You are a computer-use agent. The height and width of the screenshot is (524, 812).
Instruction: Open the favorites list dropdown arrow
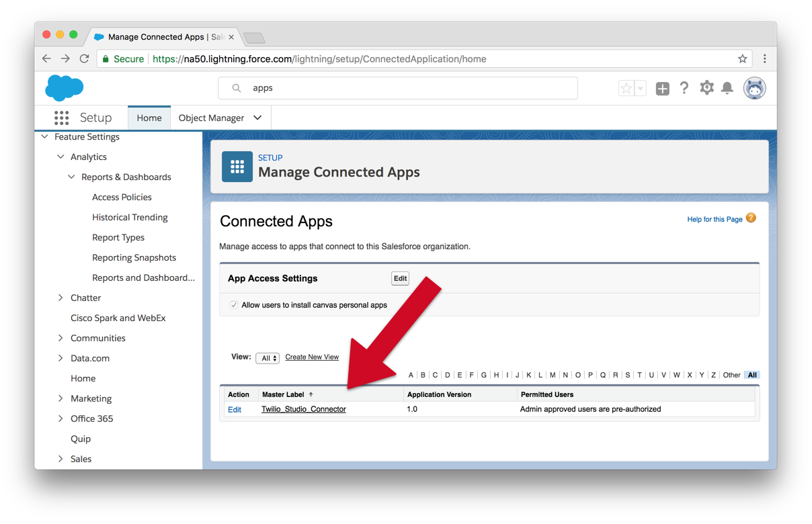point(641,88)
